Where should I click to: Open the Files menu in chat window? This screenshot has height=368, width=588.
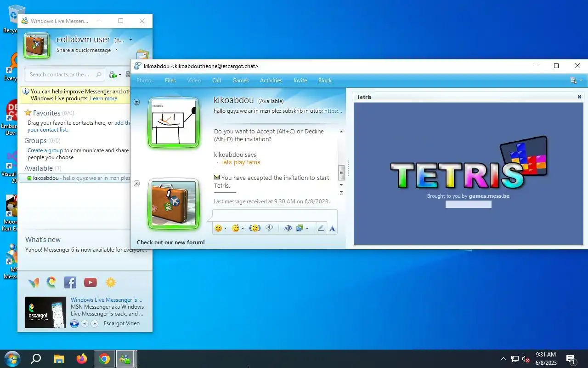(170, 80)
